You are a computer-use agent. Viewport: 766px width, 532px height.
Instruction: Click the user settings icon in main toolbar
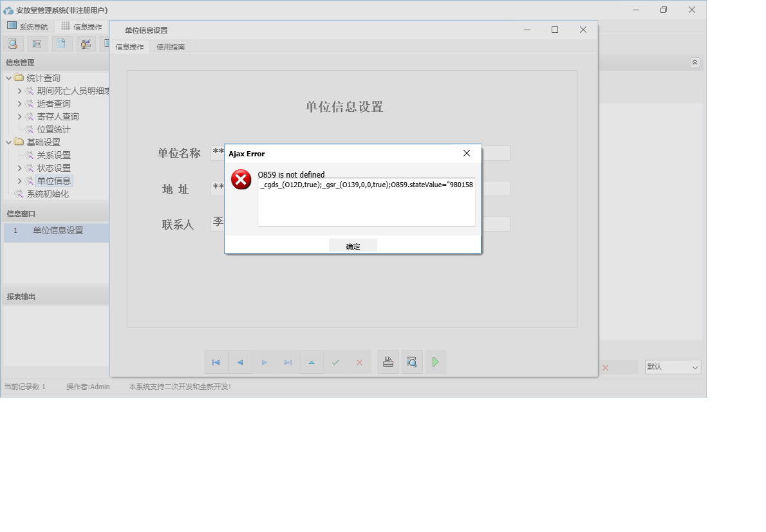(86, 44)
